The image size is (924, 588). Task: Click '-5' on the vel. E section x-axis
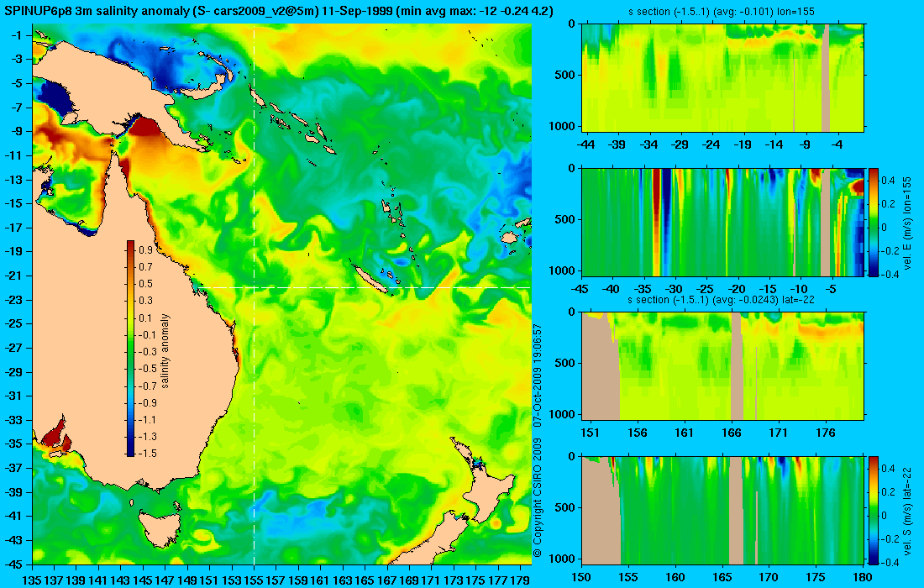coord(830,289)
